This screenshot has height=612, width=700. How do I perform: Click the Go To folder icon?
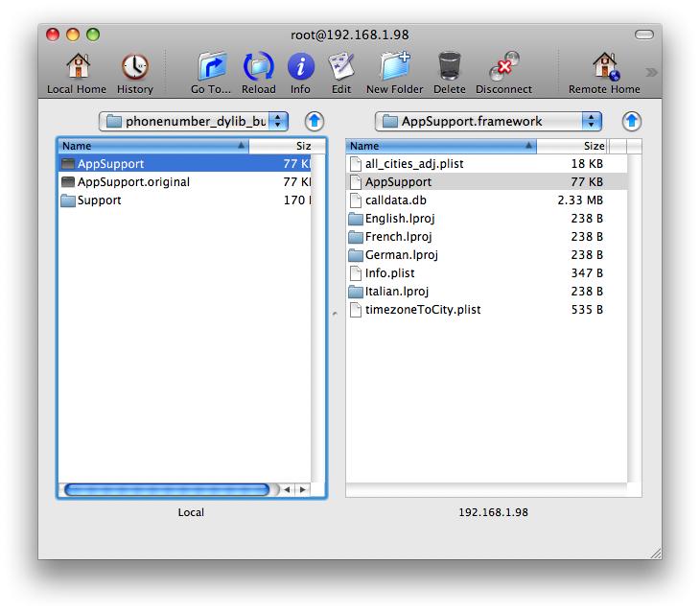click(x=211, y=67)
